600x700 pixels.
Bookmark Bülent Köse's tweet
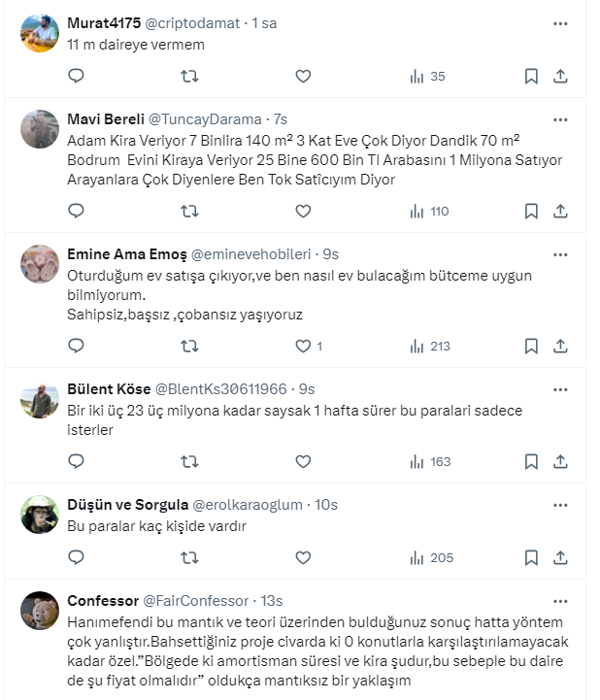[531, 461]
